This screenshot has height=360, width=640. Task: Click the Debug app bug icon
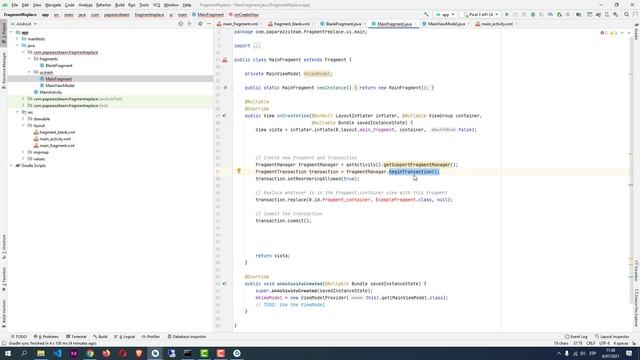tap(533, 15)
